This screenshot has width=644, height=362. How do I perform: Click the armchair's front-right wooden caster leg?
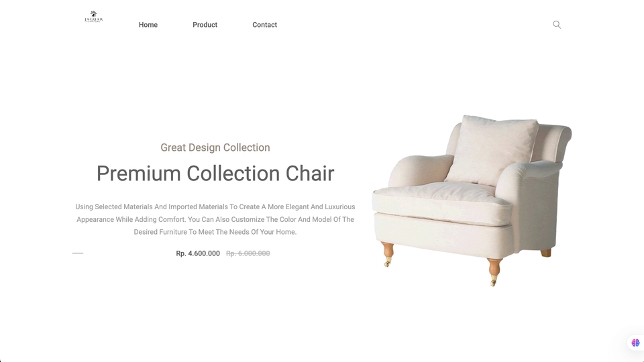click(x=494, y=271)
